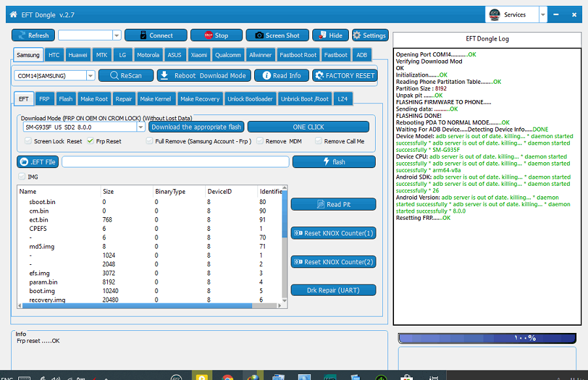Open the FRP sub-tab
This screenshot has width=588, height=380.
tap(44, 99)
